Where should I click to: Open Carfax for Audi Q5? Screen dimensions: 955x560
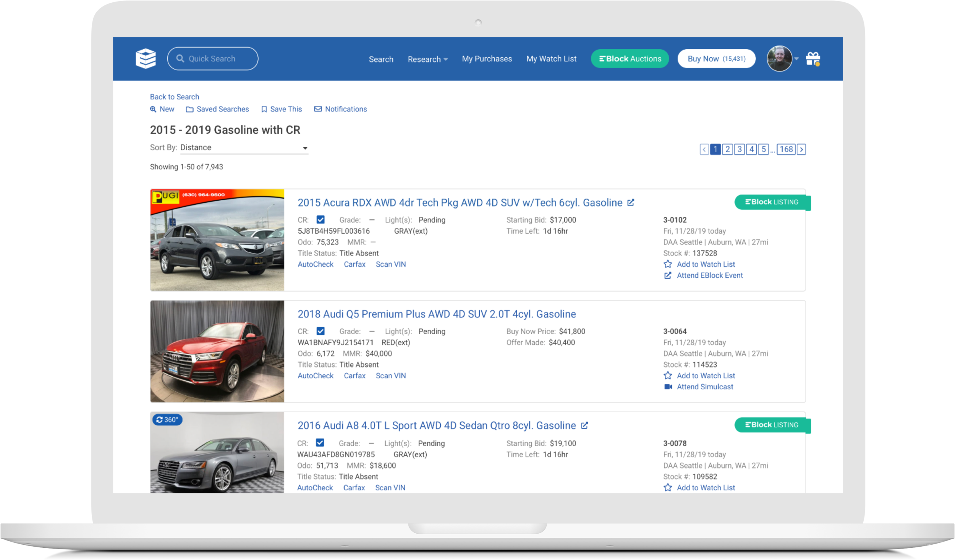click(354, 376)
